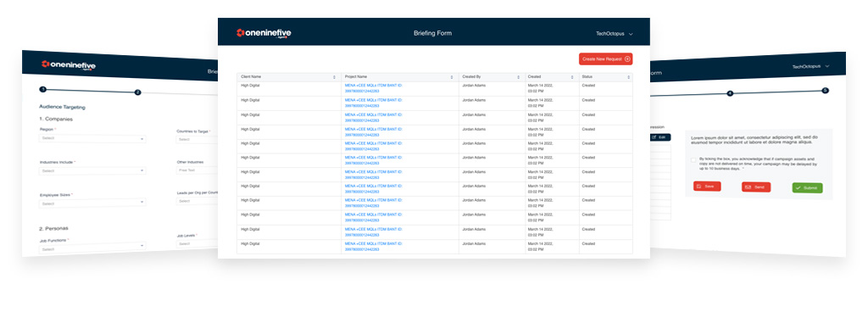Image resolution: width=868 pixels, height=312 pixels.
Task: Open the last row's MENA +CEE MQLs project link
Action: pos(374,246)
